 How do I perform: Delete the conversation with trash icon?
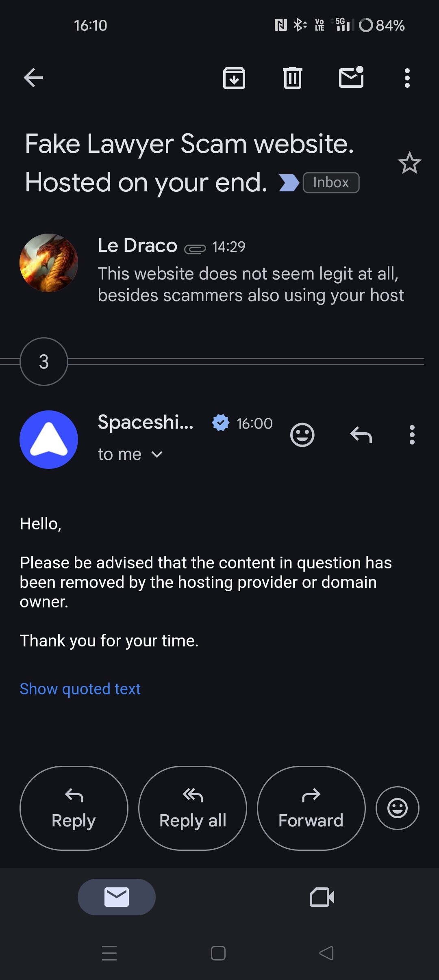292,78
